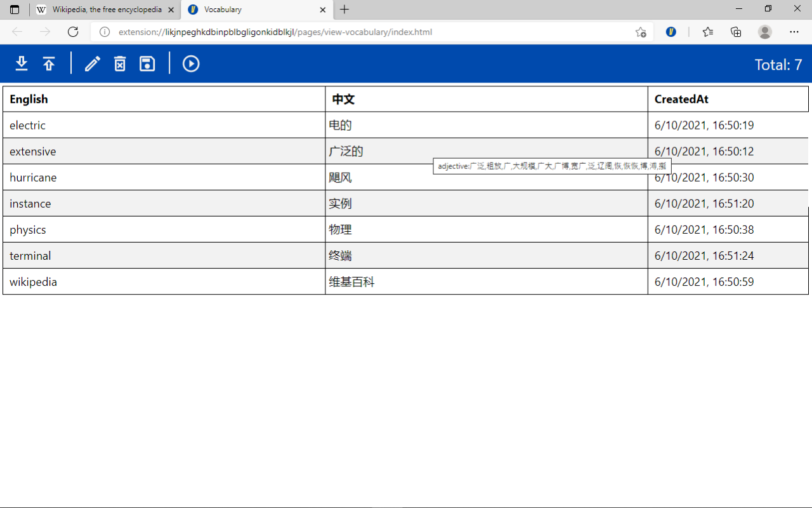Viewport: 812px width, 508px height.
Task: Click the translation 飓风
Action: (340, 177)
